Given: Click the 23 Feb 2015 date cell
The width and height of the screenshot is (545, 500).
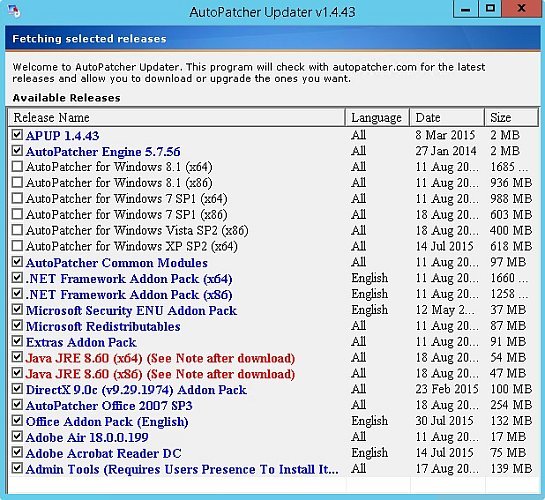Looking at the screenshot, I should (x=447, y=389).
